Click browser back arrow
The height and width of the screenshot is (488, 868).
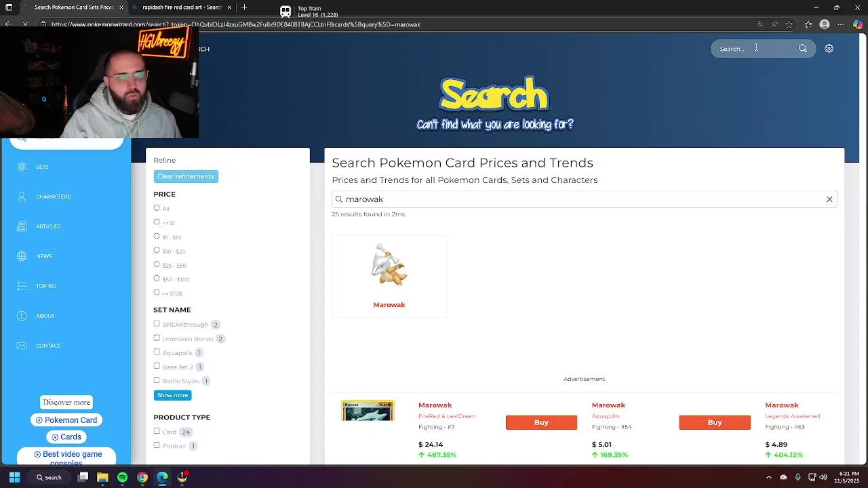(x=9, y=24)
